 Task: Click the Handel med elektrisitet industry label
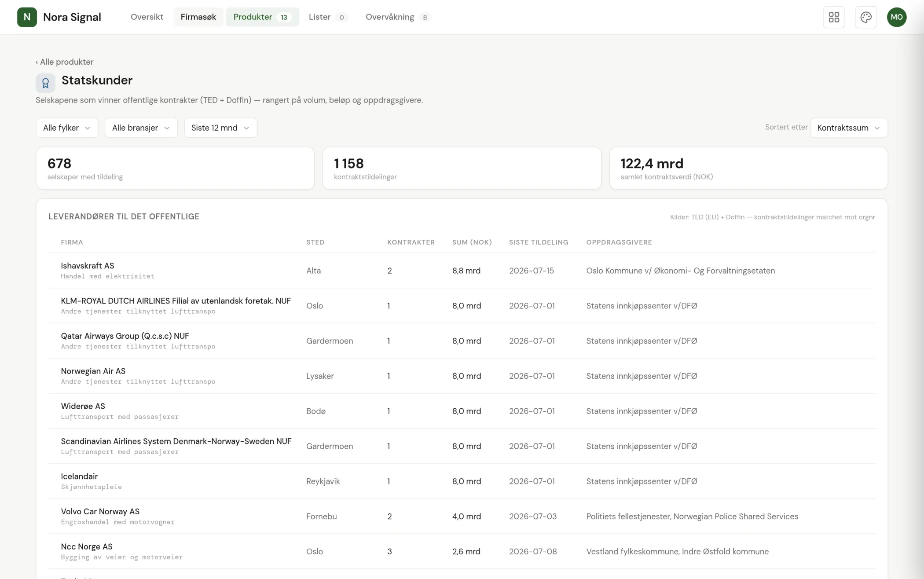[107, 276]
